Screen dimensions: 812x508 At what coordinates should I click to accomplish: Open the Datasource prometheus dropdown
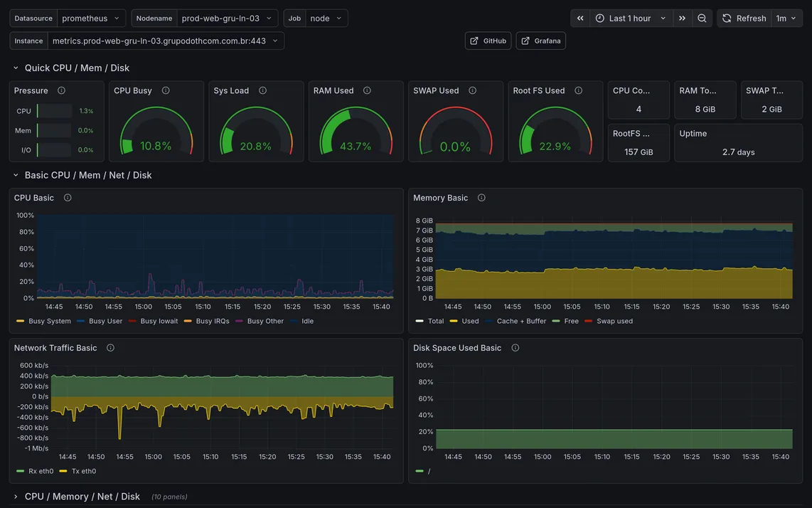click(91, 18)
